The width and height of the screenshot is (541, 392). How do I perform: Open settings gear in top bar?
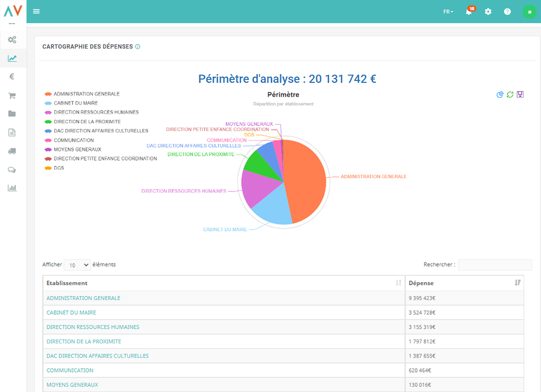(x=488, y=12)
